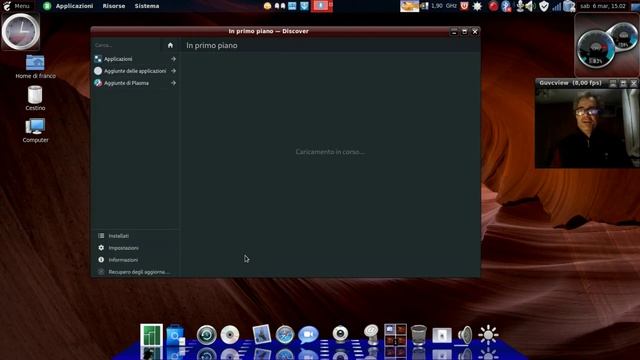Screen dimensions: 640x360
Task: Open Applicazioni category in Discover sidebar
Action: (x=136, y=59)
